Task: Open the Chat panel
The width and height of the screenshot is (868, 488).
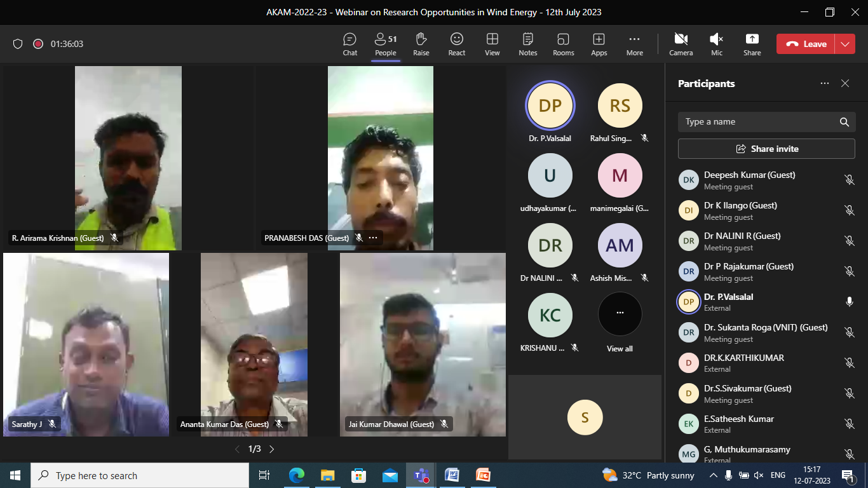Action: (349, 44)
